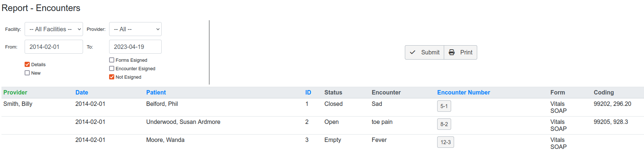Sort by Patient column header
This screenshot has height=157, width=644.
point(156,93)
